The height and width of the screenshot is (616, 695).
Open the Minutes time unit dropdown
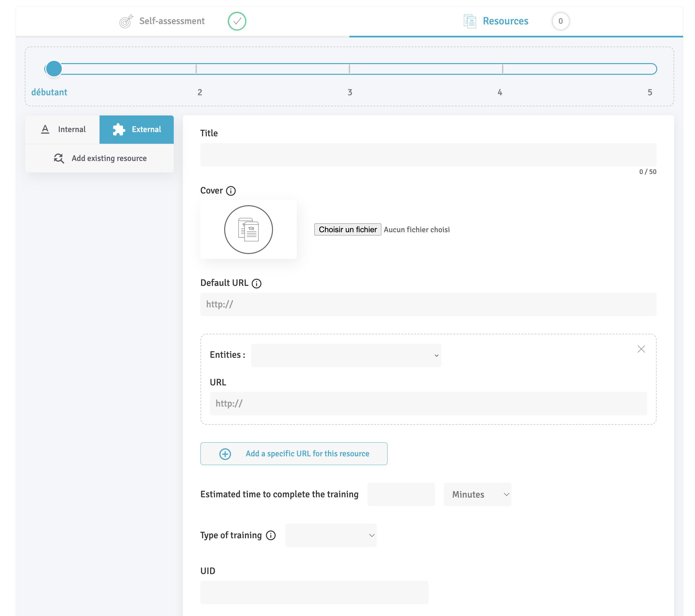click(477, 494)
